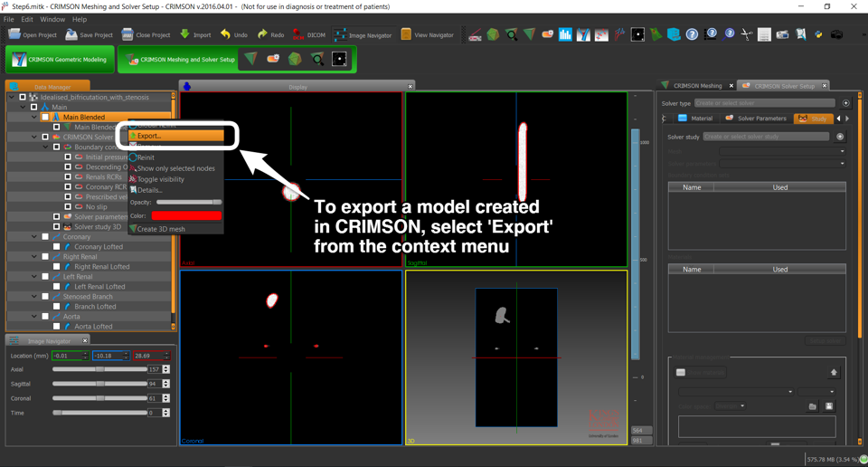Viewport: 868px width, 467px height.
Task: Select Export from the context menu
Action: pyautogui.click(x=149, y=136)
